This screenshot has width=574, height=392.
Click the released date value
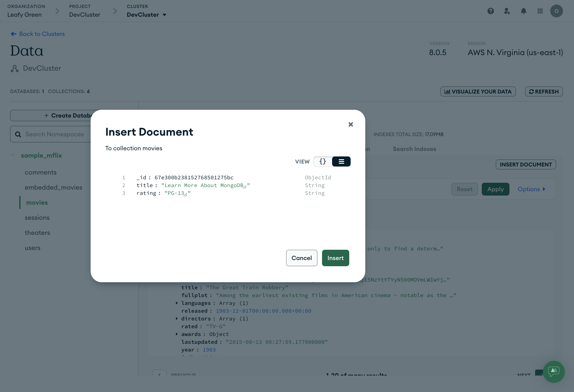pos(263,311)
